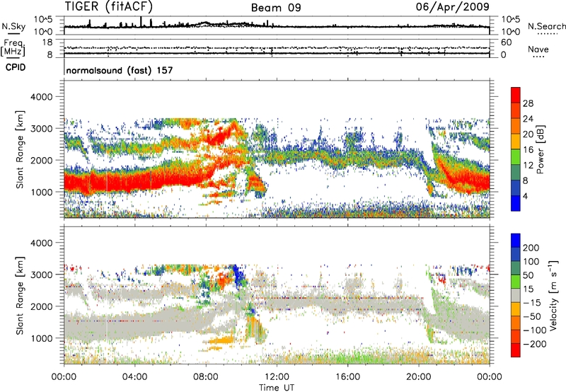Click the blue bottom swatch of power color bar
Viewport: 566px width, 392px height.
516,203
